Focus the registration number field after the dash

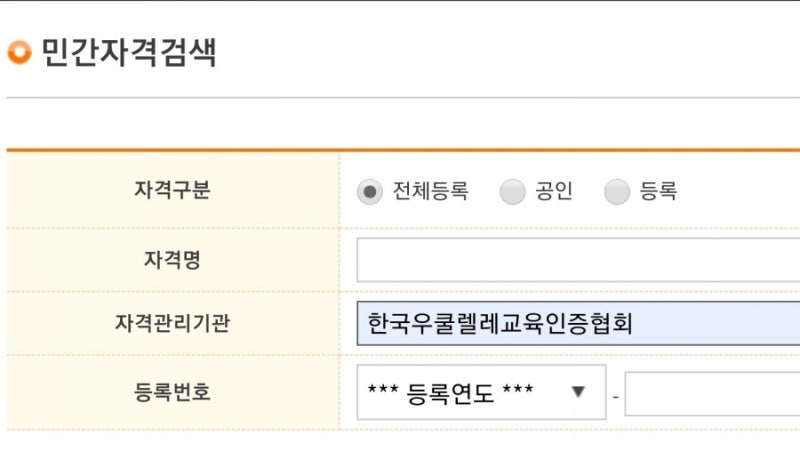712,393
